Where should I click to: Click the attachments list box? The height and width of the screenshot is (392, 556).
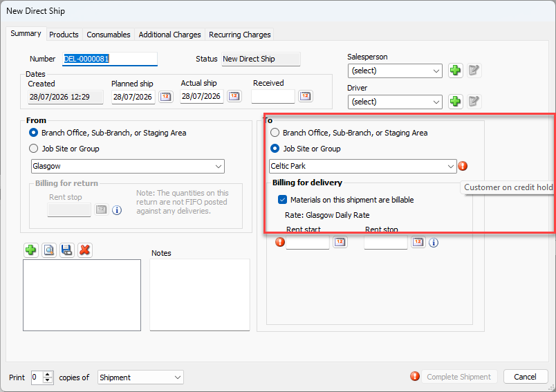click(82, 295)
